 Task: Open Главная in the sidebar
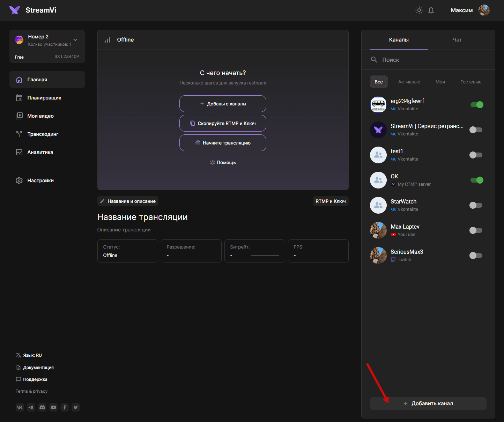click(x=47, y=80)
